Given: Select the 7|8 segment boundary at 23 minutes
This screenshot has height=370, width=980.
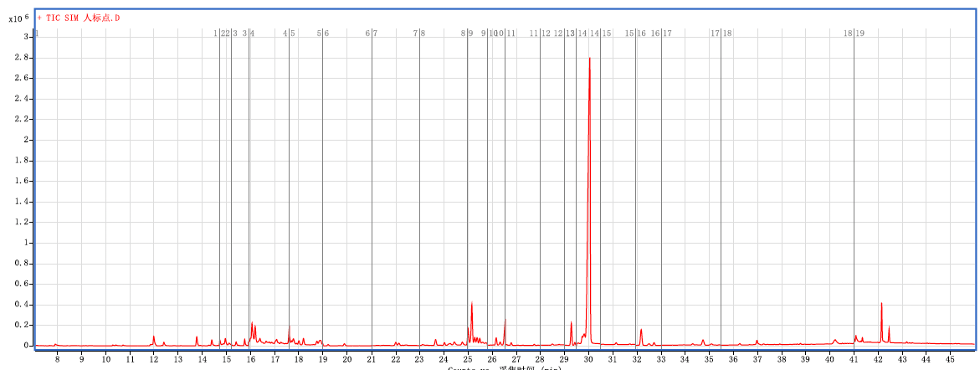Looking at the screenshot, I should click(419, 184).
